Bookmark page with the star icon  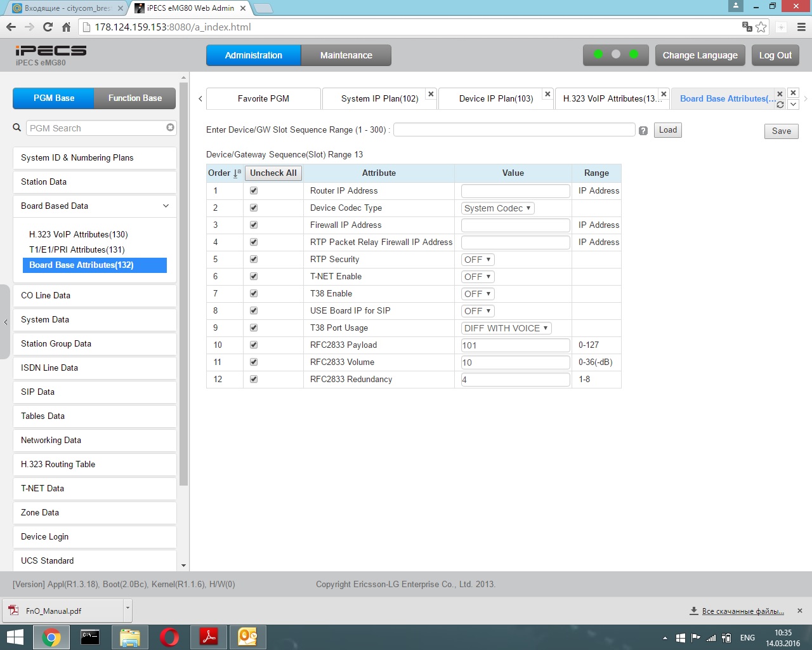click(x=761, y=27)
